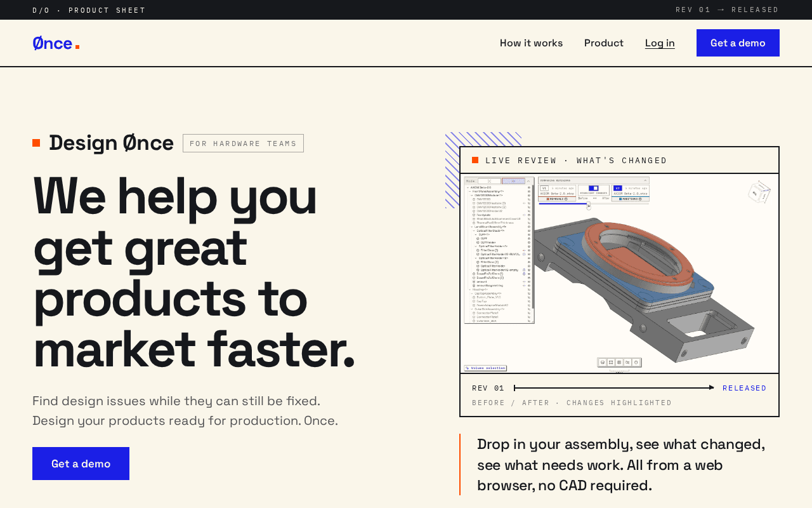Click the 'LIVE REVIEW · WHAT'S CHANGED' card title
812x508 pixels.
point(576,161)
